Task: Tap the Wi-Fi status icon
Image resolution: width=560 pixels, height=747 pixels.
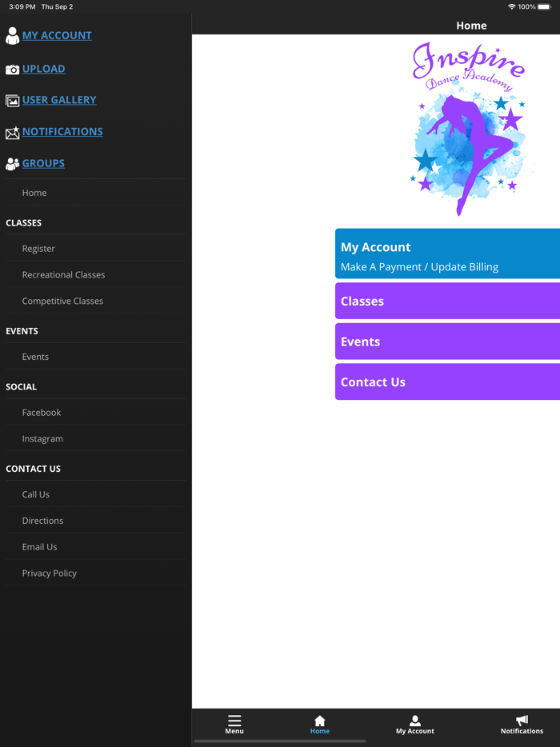Action: [x=512, y=6]
